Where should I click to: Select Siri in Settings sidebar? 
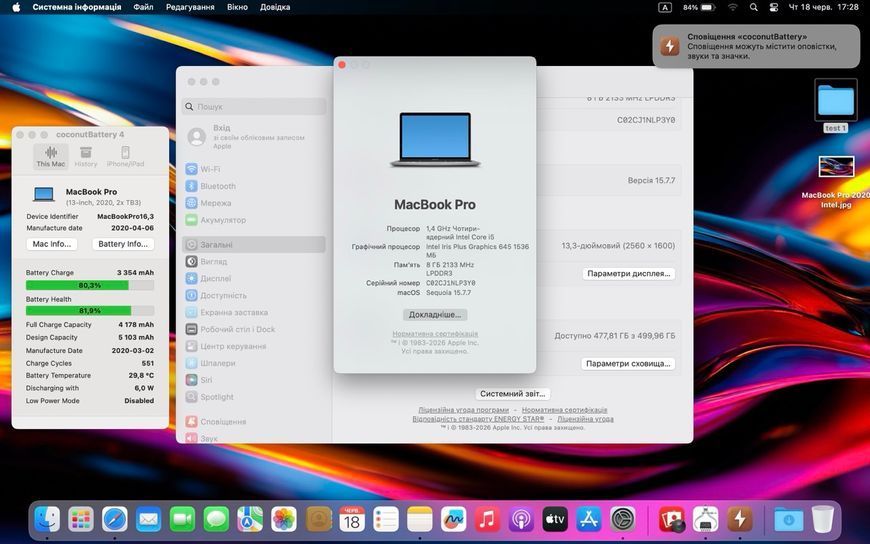coord(254,380)
